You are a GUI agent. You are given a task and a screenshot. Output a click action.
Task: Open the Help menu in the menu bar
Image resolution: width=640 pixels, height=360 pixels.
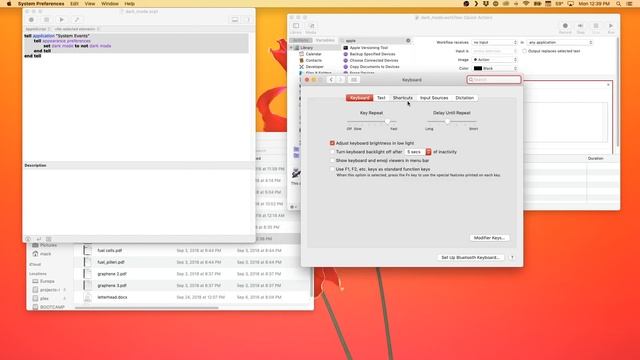pos(129,4)
